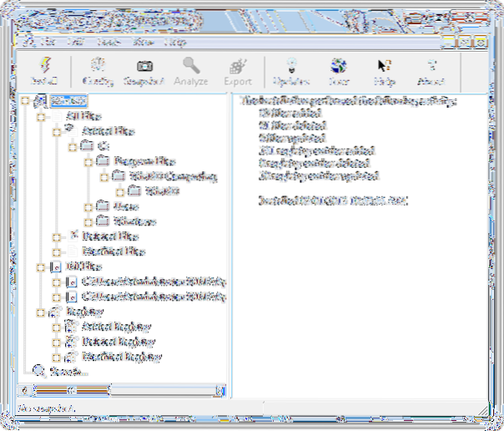Open the About toolbar icon
The image size is (504, 431).
pyautogui.click(x=431, y=69)
